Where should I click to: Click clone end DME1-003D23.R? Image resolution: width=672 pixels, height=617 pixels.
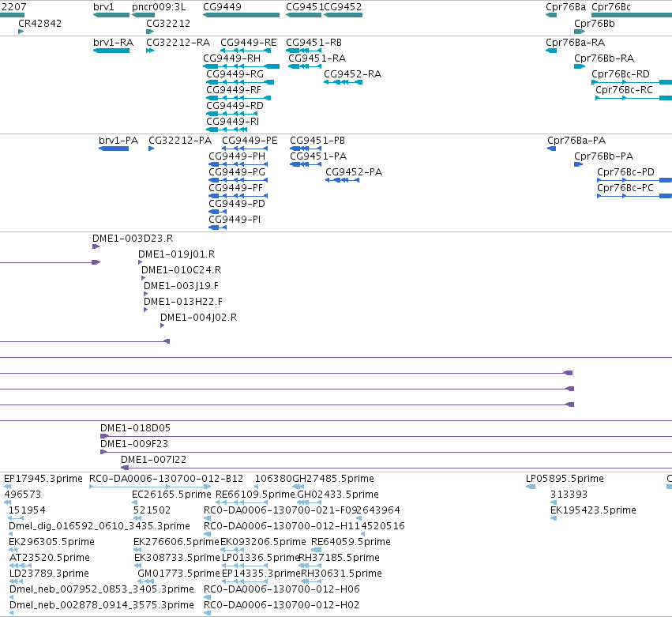[x=133, y=239]
